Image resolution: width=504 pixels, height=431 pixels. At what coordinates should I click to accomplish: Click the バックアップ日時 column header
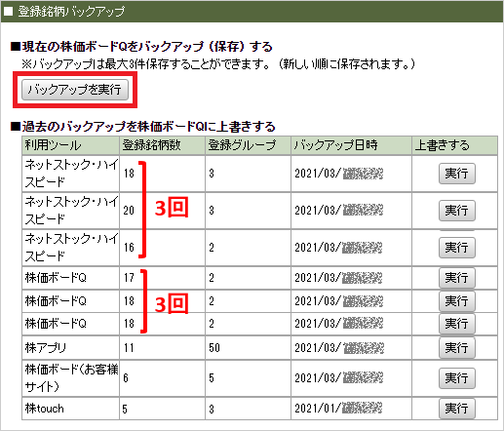(x=351, y=145)
